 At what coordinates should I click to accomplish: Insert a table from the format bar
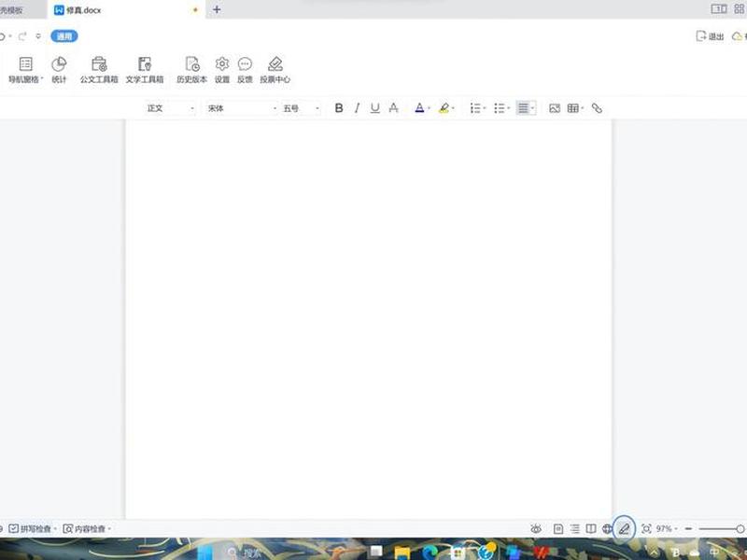tap(573, 108)
